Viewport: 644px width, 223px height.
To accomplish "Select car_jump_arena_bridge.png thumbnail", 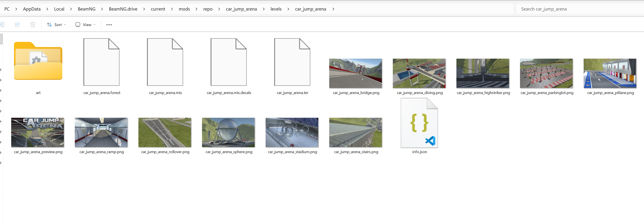I will tap(356, 73).
